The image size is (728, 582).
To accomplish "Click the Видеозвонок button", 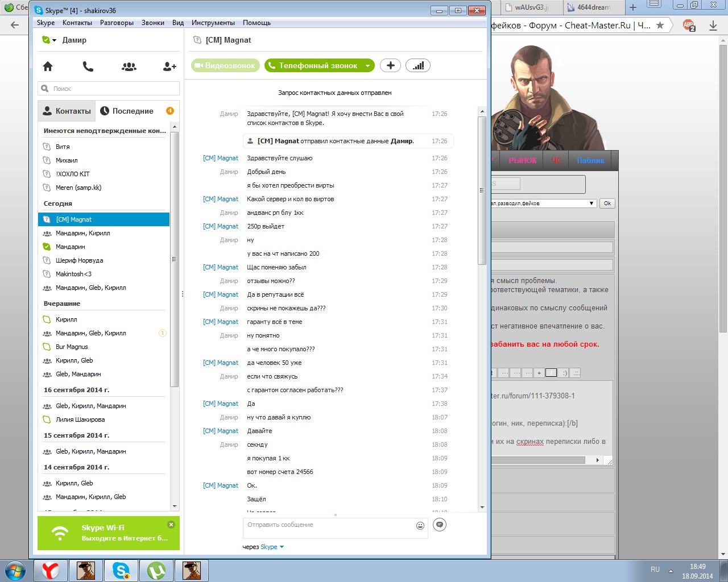I will coord(225,66).
